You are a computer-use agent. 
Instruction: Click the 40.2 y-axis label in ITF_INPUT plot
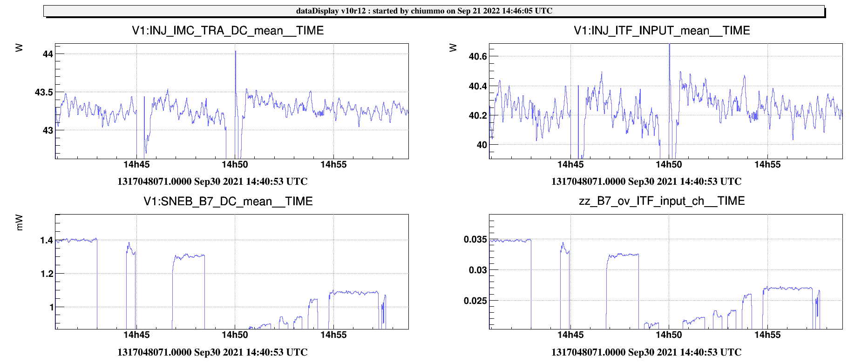pos(478,115)
